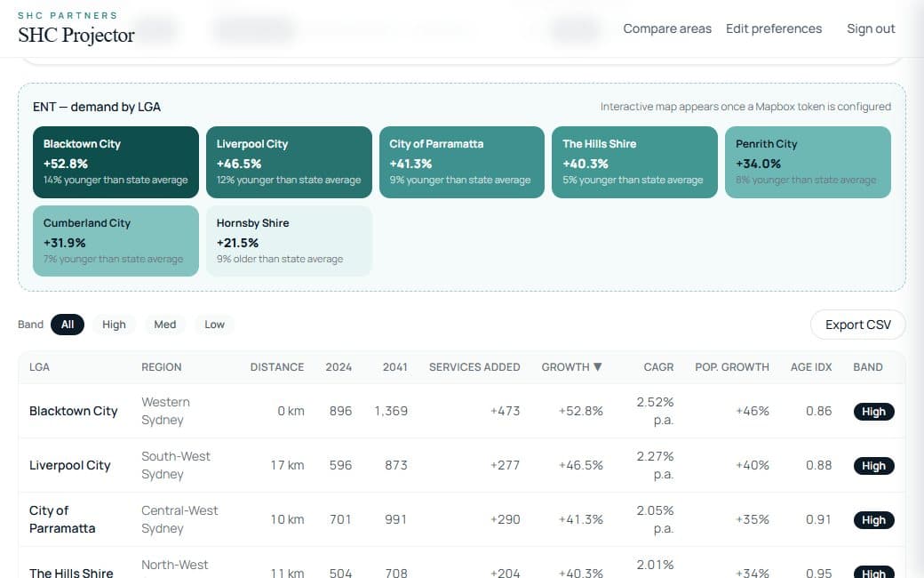Sort by Distance column header
Viewport: 924px width, 578px height.
(277, 367)
